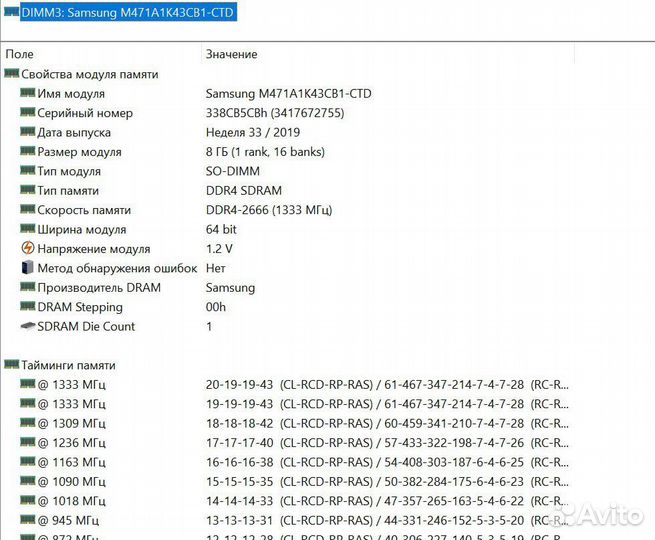655x540 pixels.
Task: Click icon next to 'Тип модуля'
Action: (x=28, y=170)
